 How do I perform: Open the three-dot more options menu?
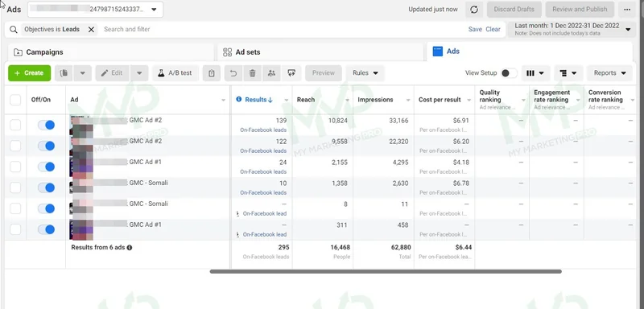point(627,10)
